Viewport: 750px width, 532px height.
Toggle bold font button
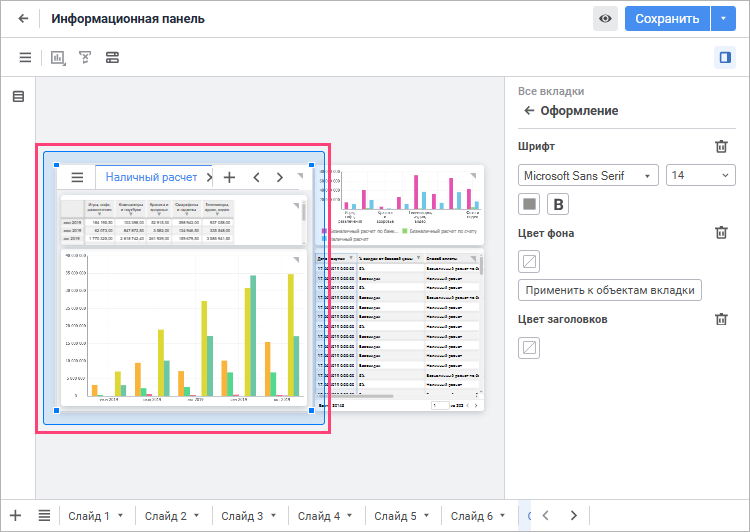pos(558,204)
